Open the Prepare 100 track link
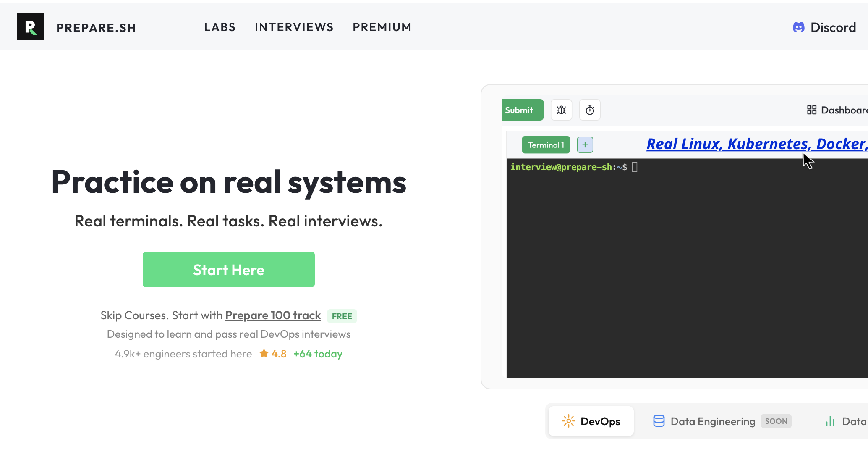The height and width of the screenshot is (452, 868). click(x=273, y=315)
